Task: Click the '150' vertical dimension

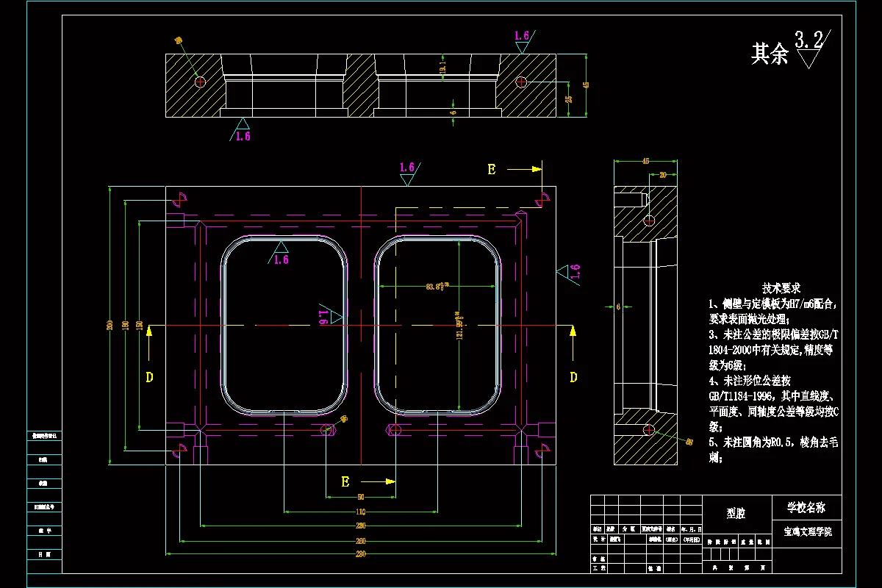Action: [x=139, y=324]
